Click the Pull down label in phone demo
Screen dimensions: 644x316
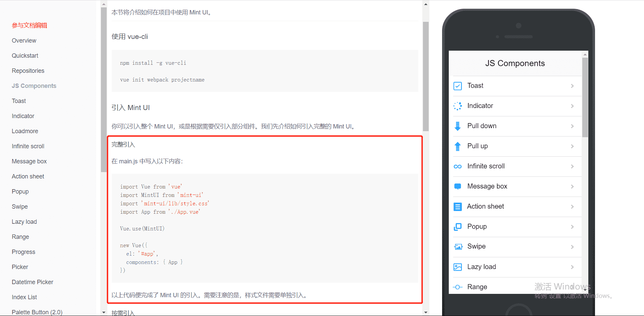[482, 126]
